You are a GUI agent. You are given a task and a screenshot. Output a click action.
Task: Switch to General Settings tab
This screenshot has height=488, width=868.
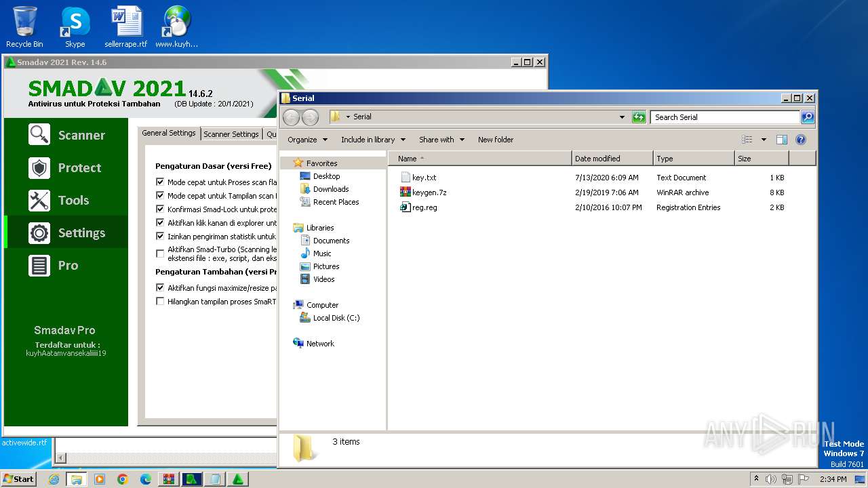pyautogui.click(x=169, y=133)
